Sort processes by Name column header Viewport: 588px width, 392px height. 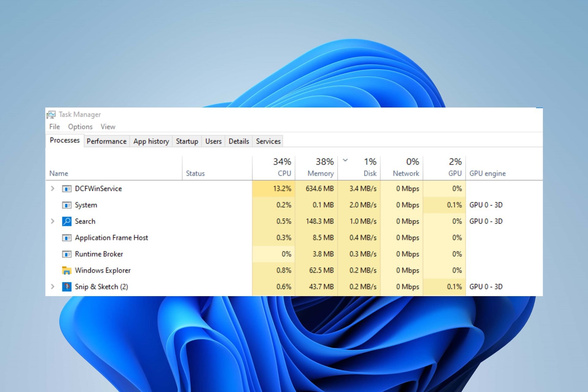[x=114, y=168]
